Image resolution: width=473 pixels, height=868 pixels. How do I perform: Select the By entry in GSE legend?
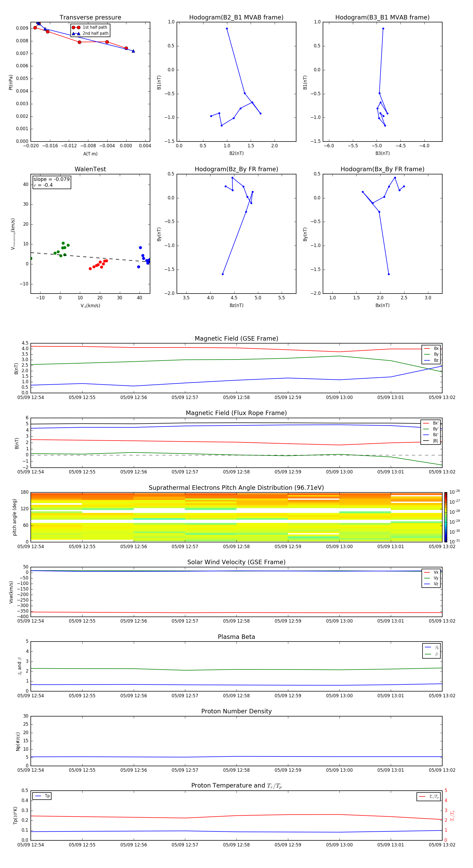point(431,355)
